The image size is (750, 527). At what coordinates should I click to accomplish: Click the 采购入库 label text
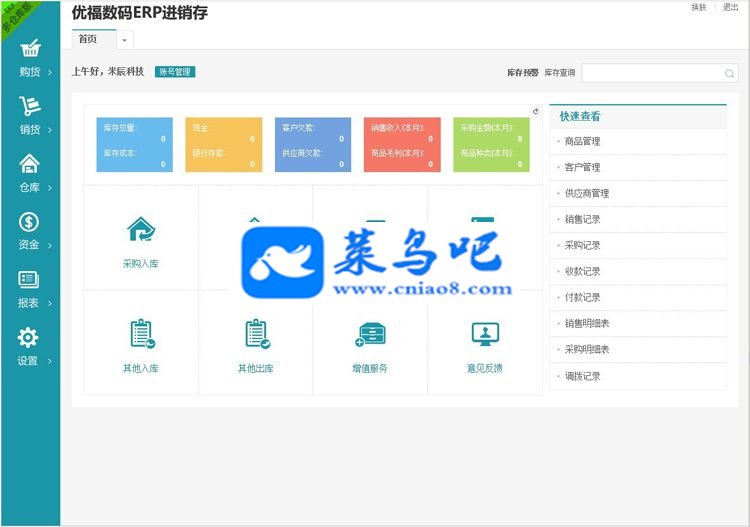141,264
